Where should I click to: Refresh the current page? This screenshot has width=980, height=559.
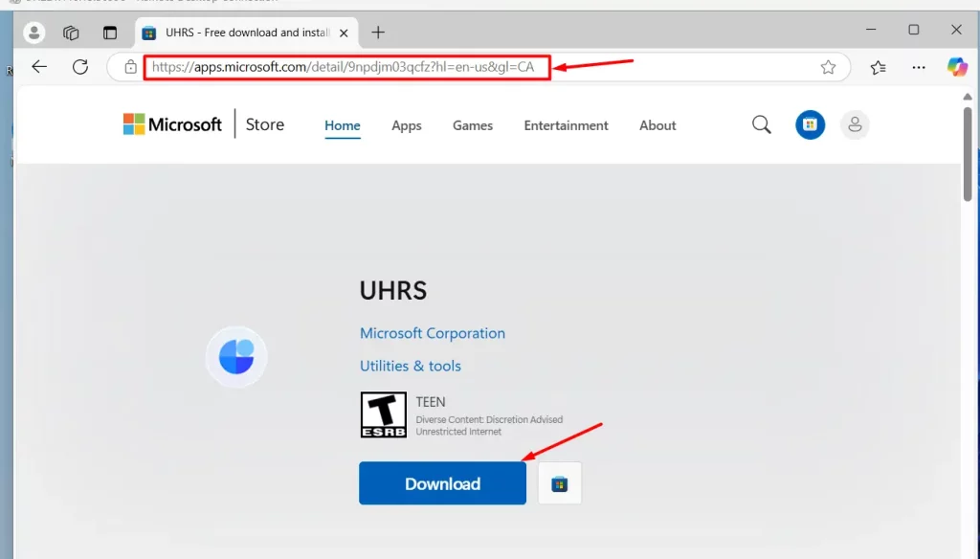(80, 67)
